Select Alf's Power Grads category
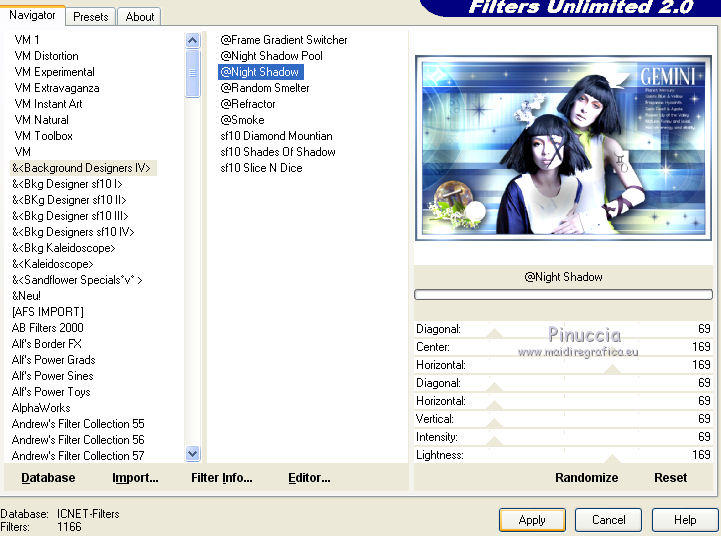721x536 pixels. pyautogui.click(x=53, y=360)
